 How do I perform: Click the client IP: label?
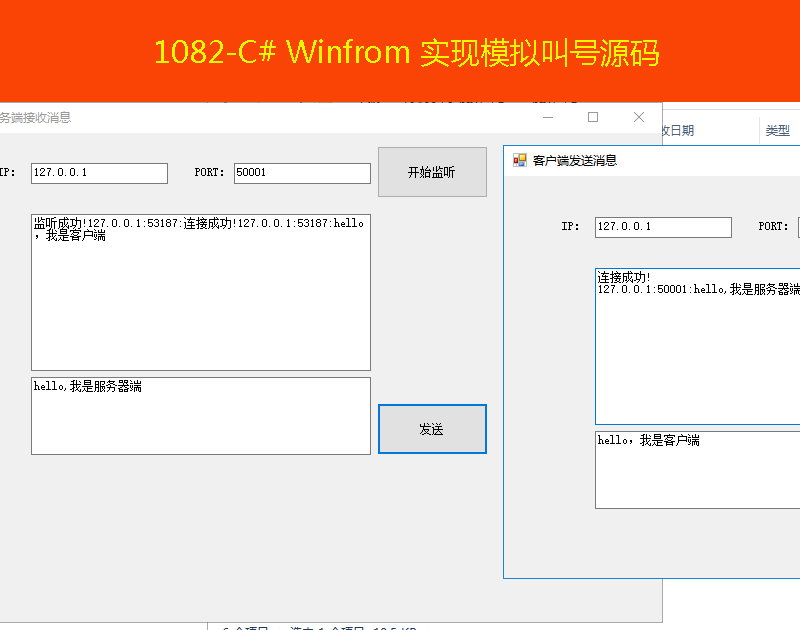point(570,226)
